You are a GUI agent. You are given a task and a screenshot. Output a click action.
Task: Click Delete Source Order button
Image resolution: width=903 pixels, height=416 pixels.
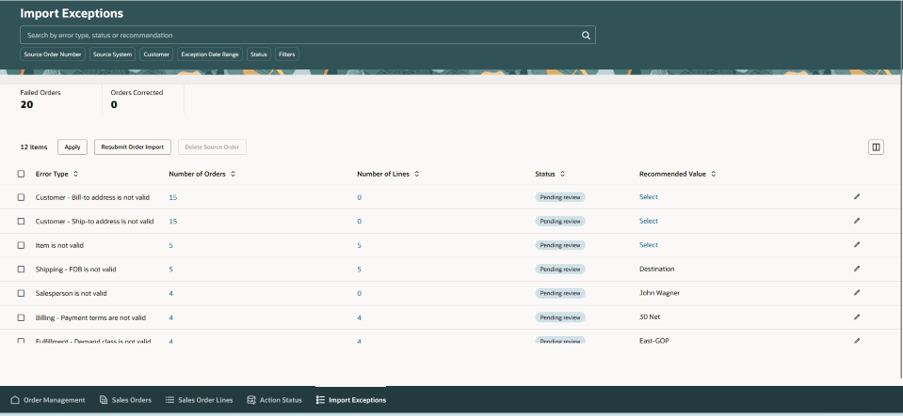(213, 147)
